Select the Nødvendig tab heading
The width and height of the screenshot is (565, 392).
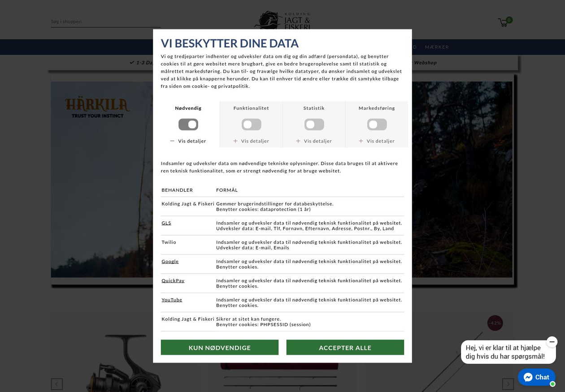pyautogui.click(x=188, y=108)
